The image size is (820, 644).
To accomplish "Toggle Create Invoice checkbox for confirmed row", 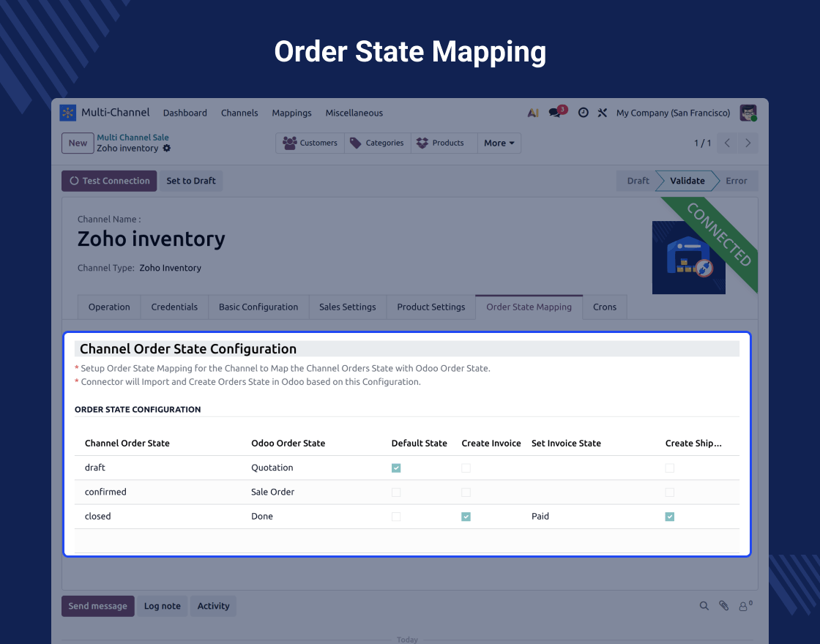I will (466, 493).
